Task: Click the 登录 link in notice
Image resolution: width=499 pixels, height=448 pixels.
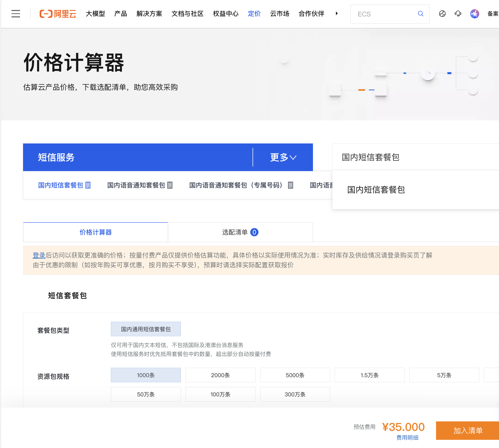Action: tap(39, 255)
